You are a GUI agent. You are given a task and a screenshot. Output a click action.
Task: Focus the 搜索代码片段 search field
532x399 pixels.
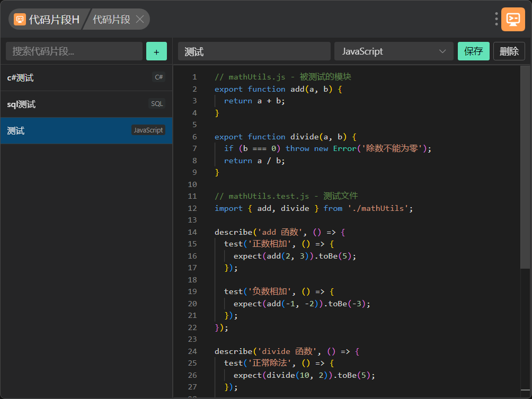74,51
